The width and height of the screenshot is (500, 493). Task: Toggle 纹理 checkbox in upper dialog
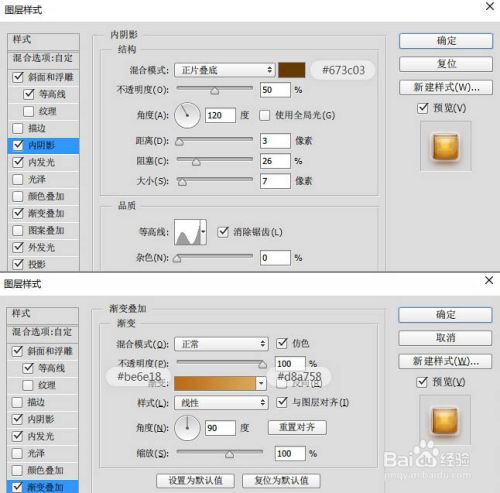(29, 111)
